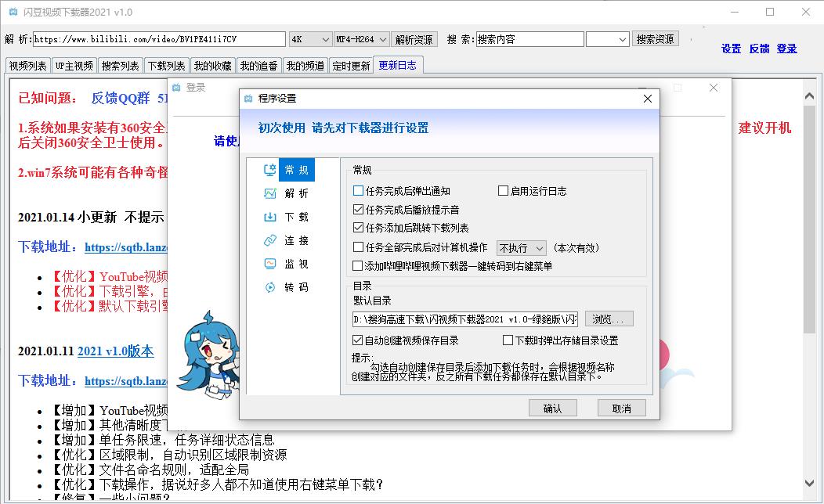
Task: Click the log scrollbar down arrow
Action: pyautogui.click(x=809, y=483)
